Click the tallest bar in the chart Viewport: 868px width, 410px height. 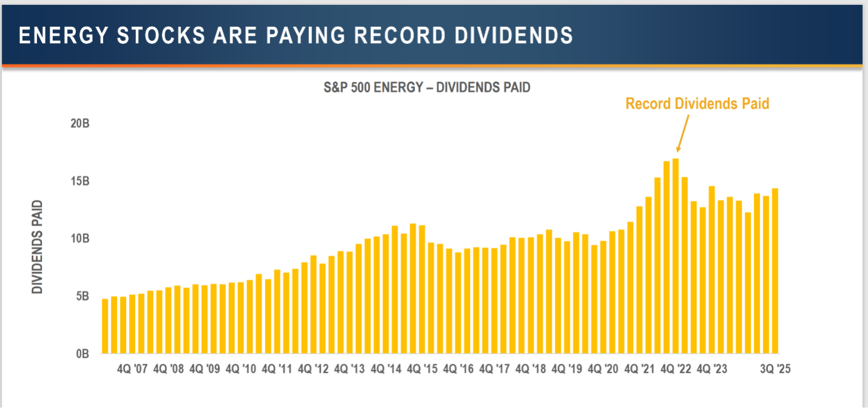676,255
